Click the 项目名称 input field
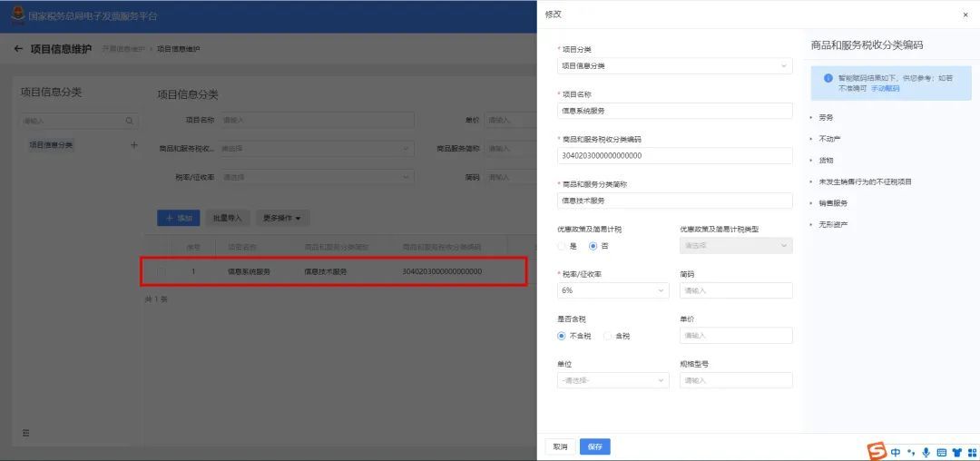This screenshot has width=980, height=461. (674, 111)
